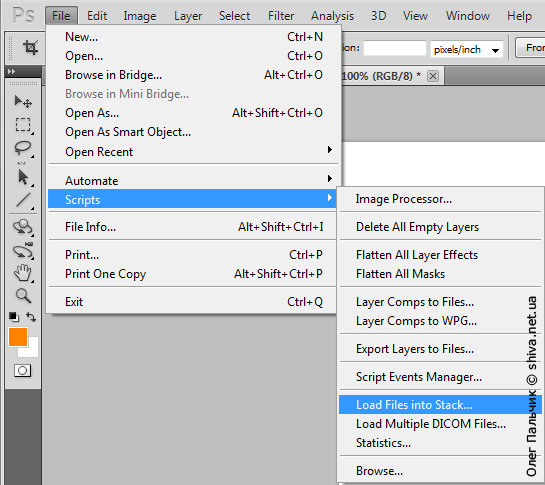Choose Script Events Manager...

pos(440,377)
